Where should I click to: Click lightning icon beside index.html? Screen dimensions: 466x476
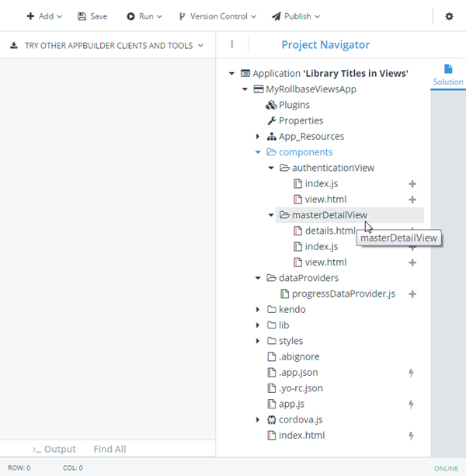coord(411,436)
